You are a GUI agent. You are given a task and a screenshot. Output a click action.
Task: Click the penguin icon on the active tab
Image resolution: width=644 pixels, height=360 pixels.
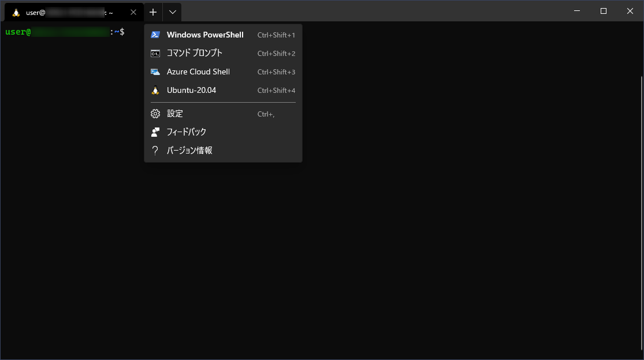tap(16, 11)
